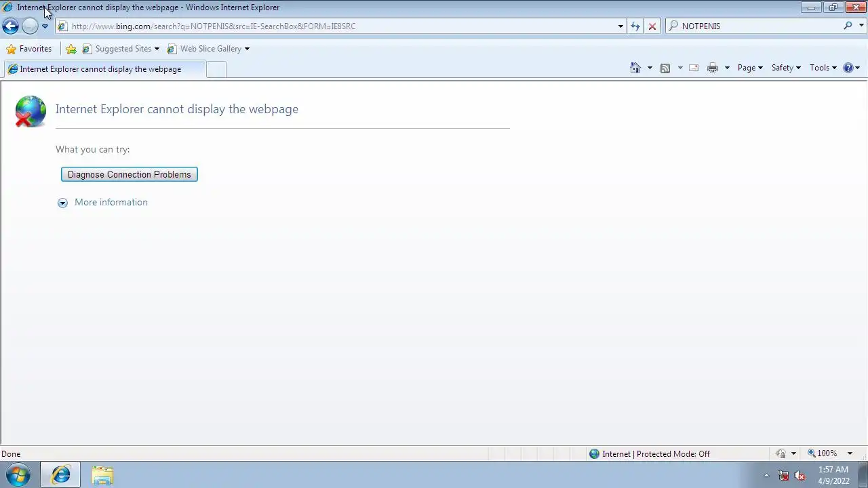Click the globe with red X icon
Viewport: 868px width, 488px height.
point(30,112)
